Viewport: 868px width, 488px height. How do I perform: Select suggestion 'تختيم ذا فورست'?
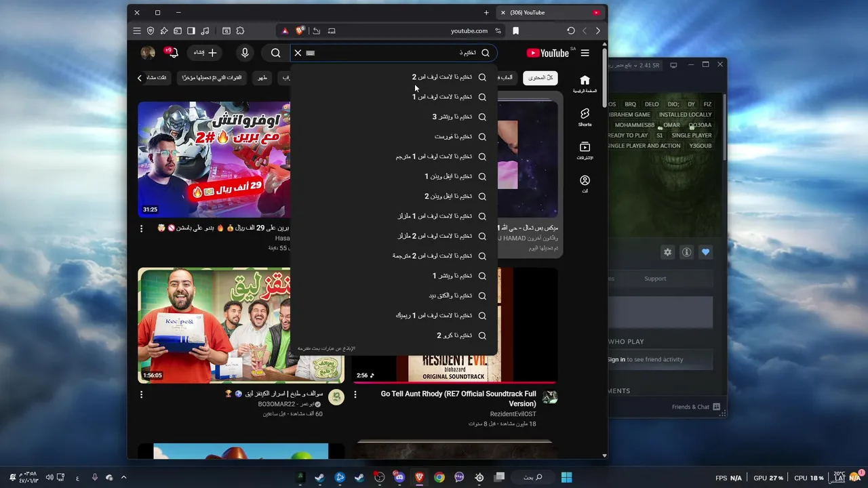(x=394, y=137)
